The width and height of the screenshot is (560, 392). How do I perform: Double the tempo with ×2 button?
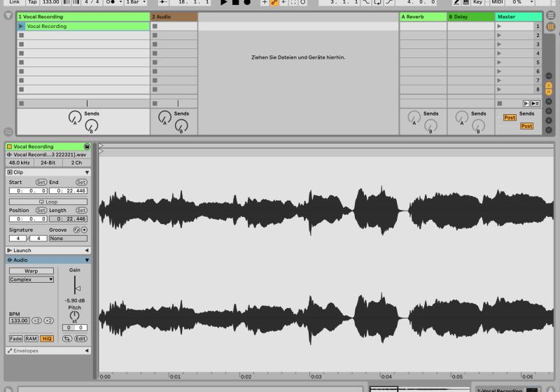48,321
